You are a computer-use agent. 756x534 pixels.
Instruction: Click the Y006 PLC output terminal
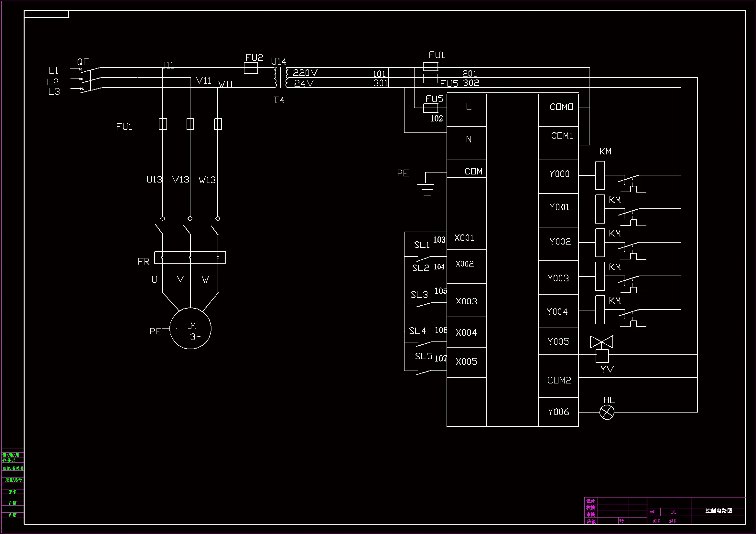click(x=558, y=412)
